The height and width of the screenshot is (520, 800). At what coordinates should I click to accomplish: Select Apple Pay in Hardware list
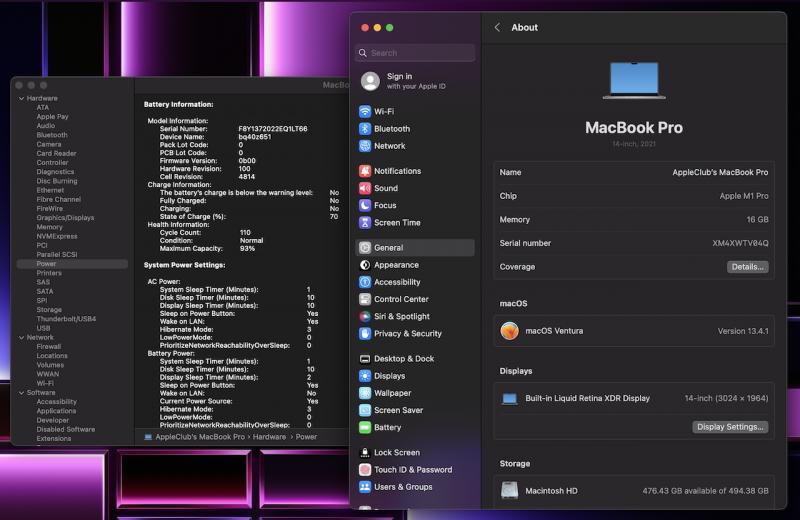(52, 116)
